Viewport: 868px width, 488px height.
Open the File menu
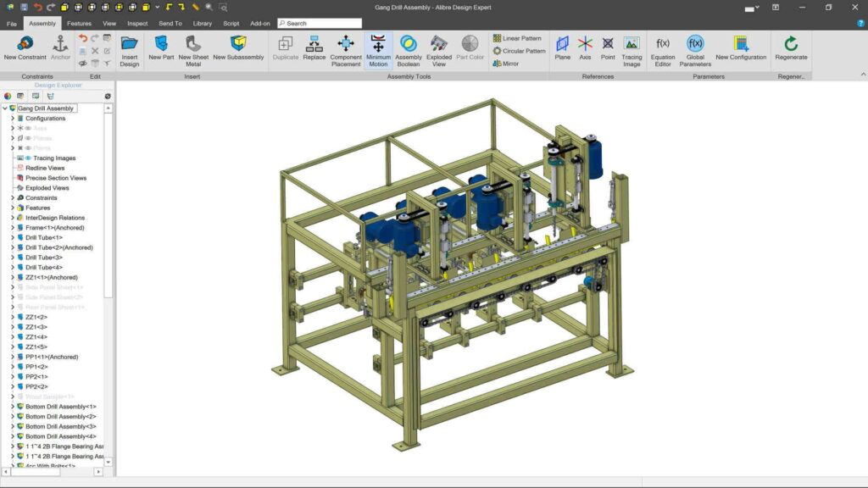coord(12,24)
